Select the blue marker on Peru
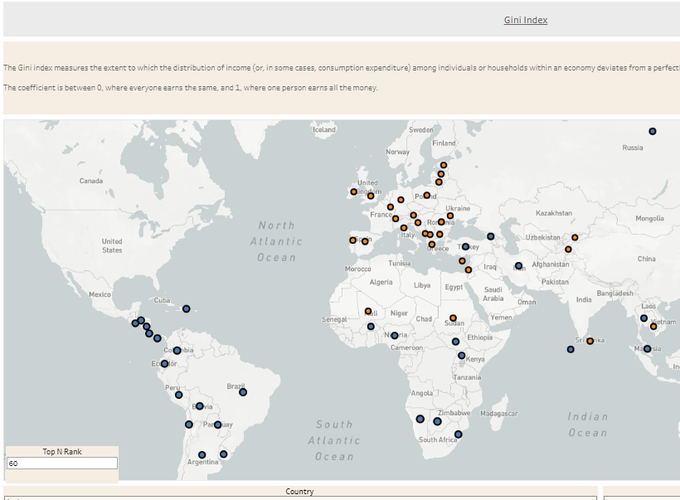680x500 pixels. 179,395
